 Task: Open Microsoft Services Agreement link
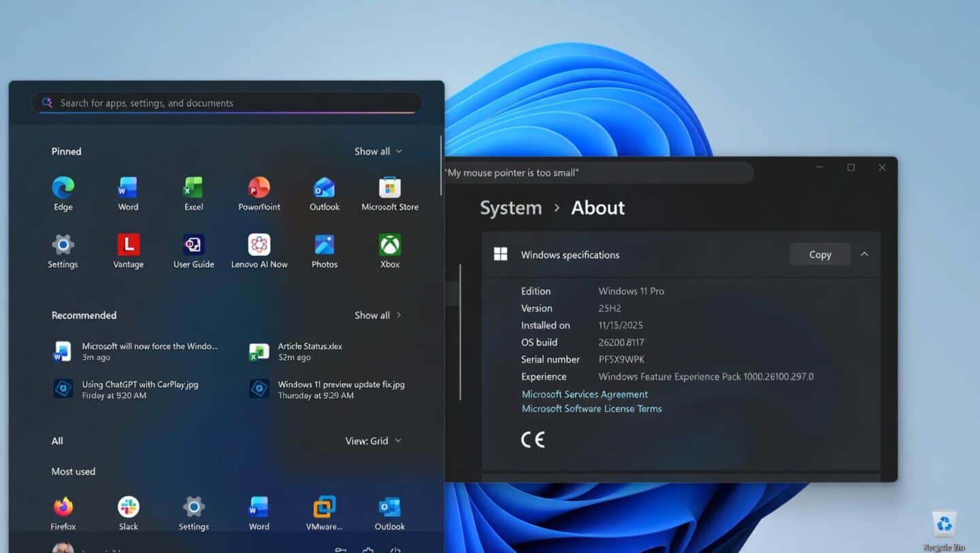(584, 394)
